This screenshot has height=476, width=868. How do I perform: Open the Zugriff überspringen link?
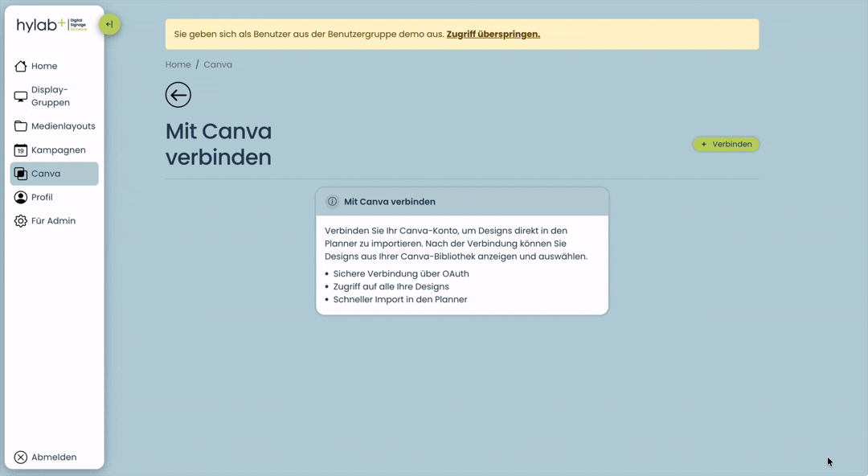pos(493,34)
